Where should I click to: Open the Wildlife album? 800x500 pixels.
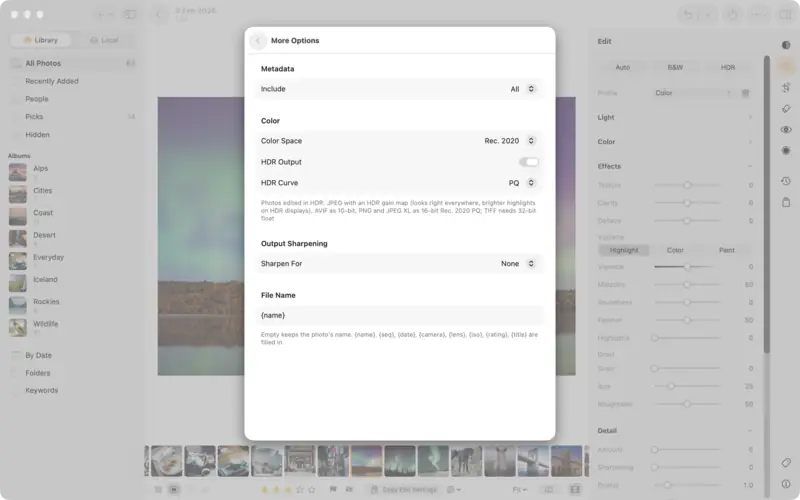tap(72, 327)
